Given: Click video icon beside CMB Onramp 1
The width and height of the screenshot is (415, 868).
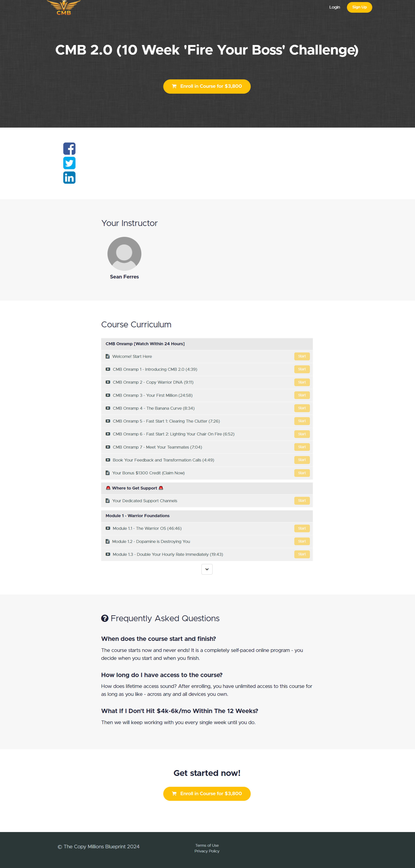Looking at the screenshot, I should 108,369.
